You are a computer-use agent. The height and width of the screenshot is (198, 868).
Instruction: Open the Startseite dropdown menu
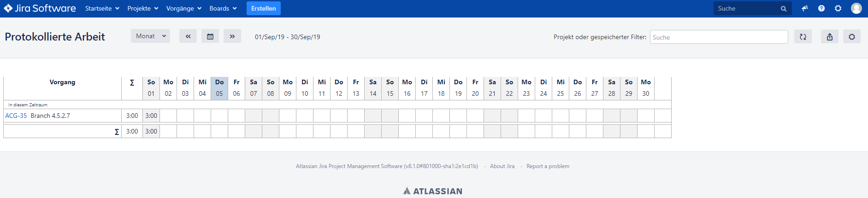point(102,8)
